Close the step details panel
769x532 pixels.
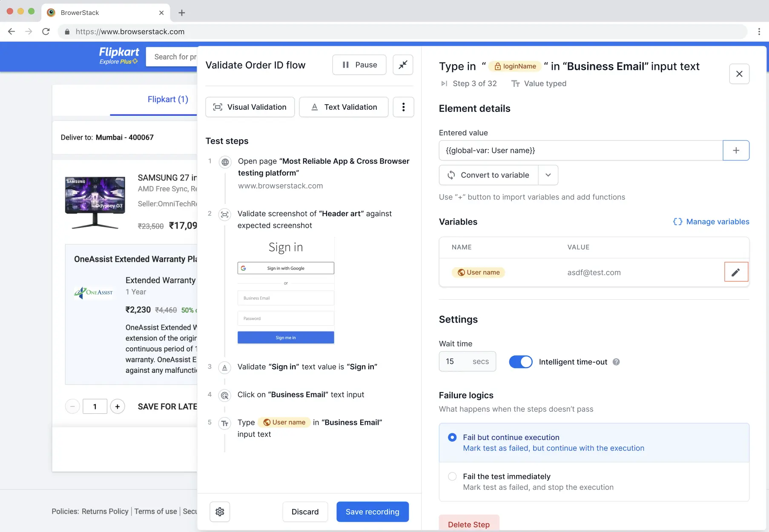coord(739,74)
